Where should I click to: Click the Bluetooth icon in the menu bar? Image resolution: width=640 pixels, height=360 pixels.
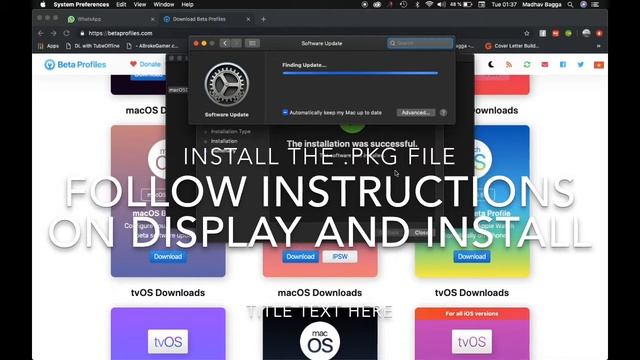(x=417, y=4)
